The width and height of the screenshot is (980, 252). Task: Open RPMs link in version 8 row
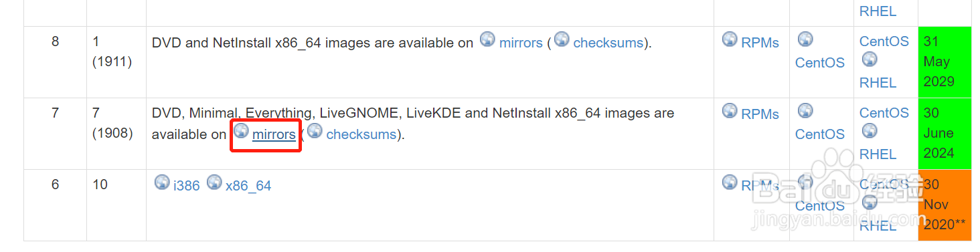pyautogui.click(x=760, y=43)
